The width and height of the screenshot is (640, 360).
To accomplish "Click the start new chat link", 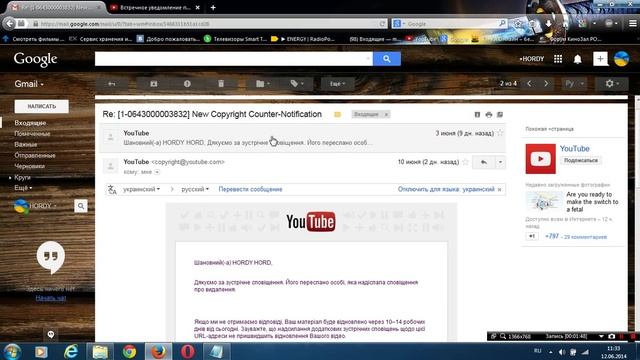I will point(51,298).
